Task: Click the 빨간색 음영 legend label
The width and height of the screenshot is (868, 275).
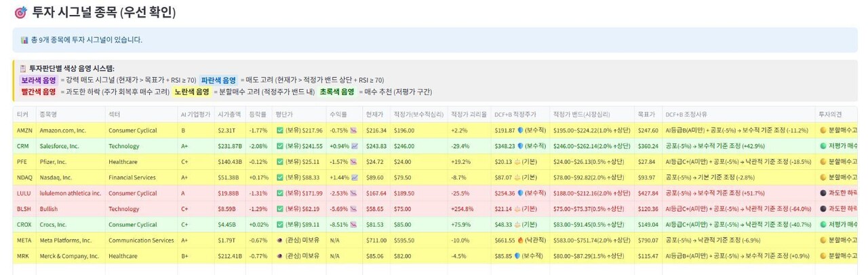Action: tap(39, 92)
